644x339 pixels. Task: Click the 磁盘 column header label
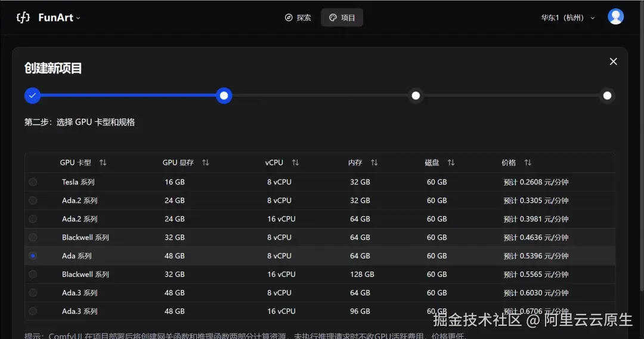tap(432, 163)
